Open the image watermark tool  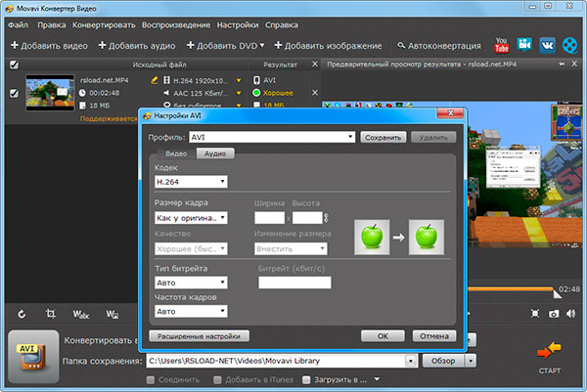coord(112,314)
